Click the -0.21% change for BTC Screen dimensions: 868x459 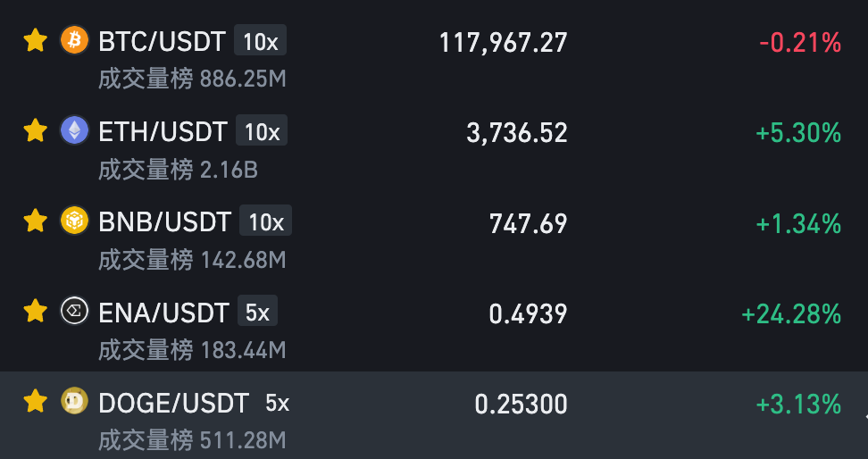[x=800, y=43]
